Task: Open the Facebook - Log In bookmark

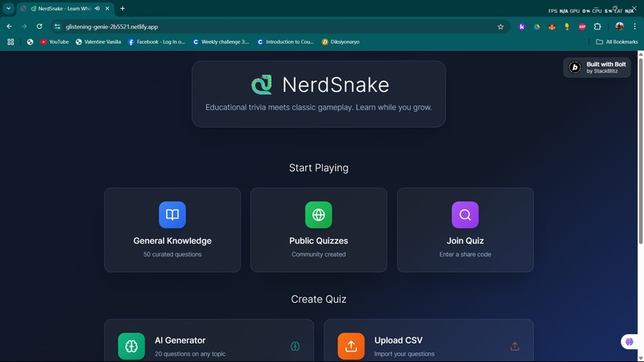Action: (157, 42)
